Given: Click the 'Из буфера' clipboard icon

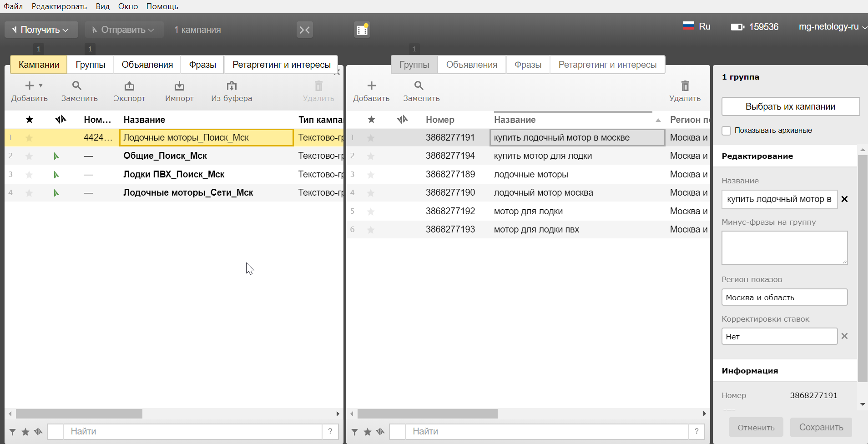Looking at the screenshot, I should point(232,86).
